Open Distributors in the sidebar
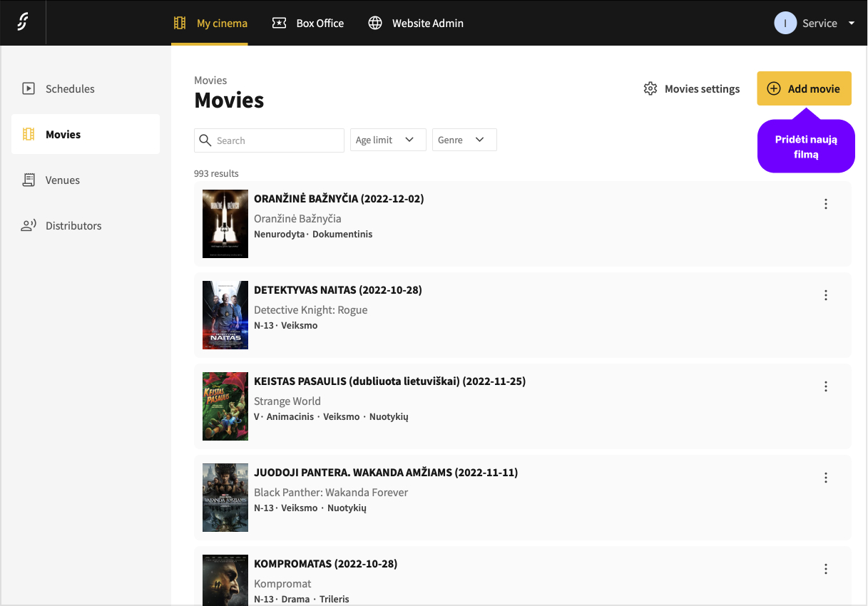 86,225
